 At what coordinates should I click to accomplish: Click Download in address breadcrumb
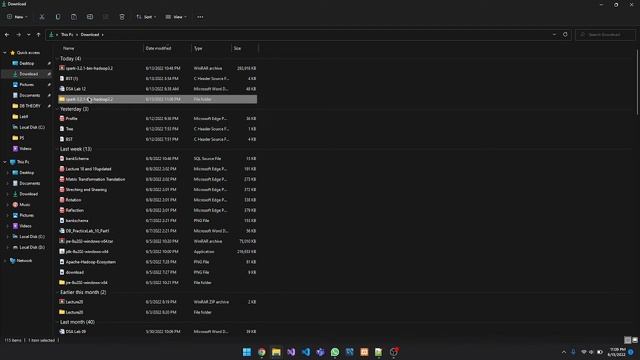click(90, 35)
